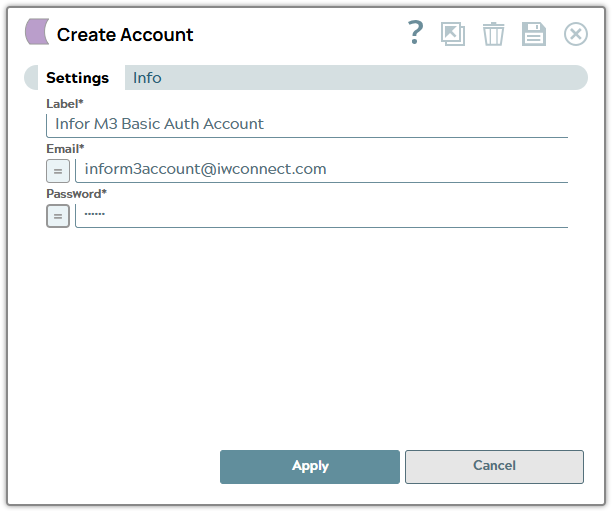Image resolution: width=612 pixels, height=511 pixels.
Task: Click the Label* field caption
Action: point(65,104)
